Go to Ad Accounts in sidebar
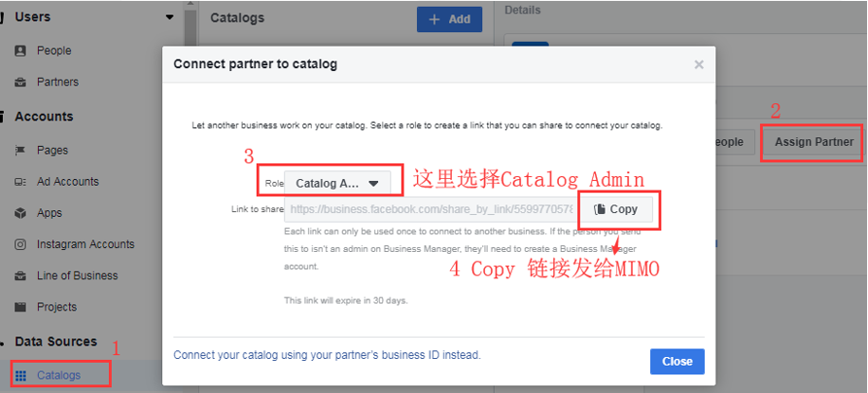 tap(67, 182)
